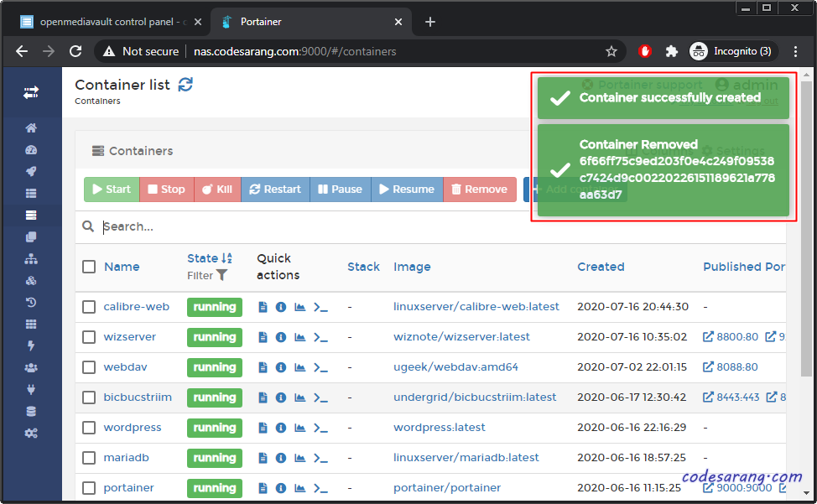
Task: Open Networks sitemap icon in sidebar
Action: [x=31, y=259]
